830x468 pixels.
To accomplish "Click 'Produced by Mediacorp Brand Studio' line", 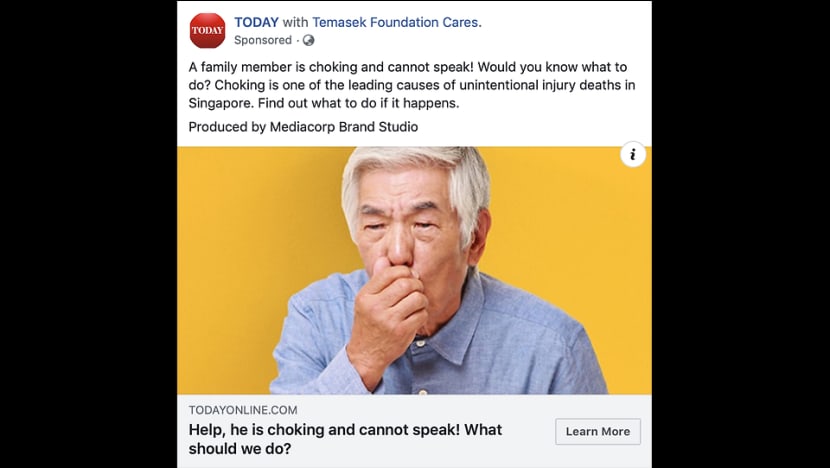I will [x=303, y=127].
